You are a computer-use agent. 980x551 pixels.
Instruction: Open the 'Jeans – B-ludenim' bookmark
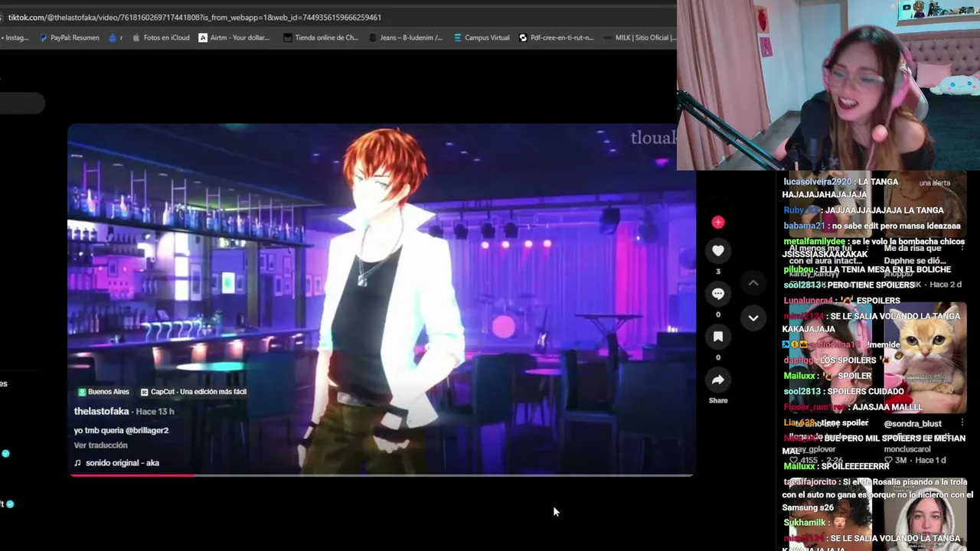tap(405, 37)
